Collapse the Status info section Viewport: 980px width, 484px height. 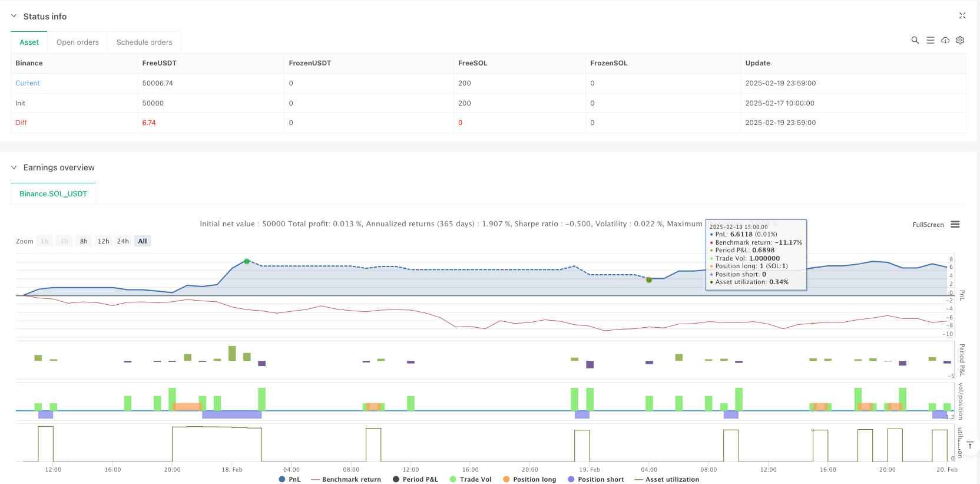click(x=14, y=17)
